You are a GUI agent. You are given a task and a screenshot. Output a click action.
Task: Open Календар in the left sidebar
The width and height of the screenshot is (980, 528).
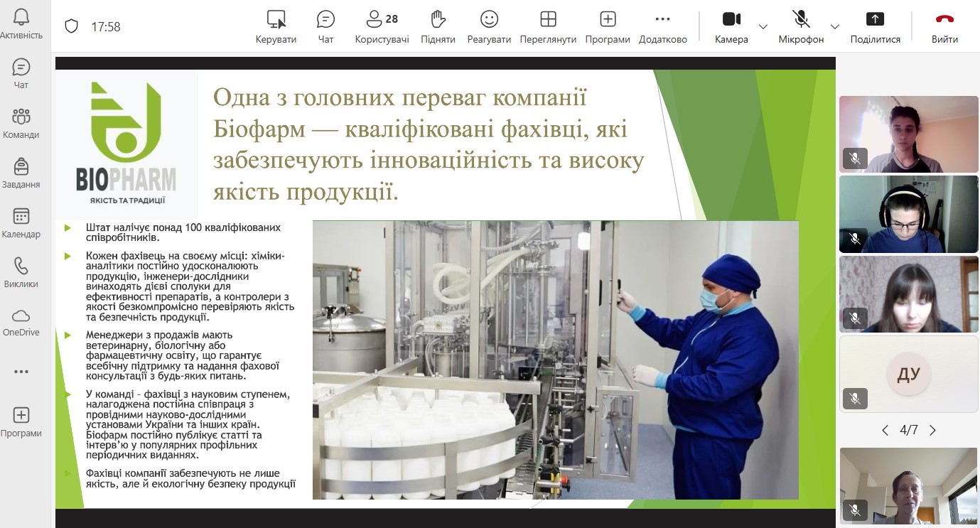coord(21,222)
